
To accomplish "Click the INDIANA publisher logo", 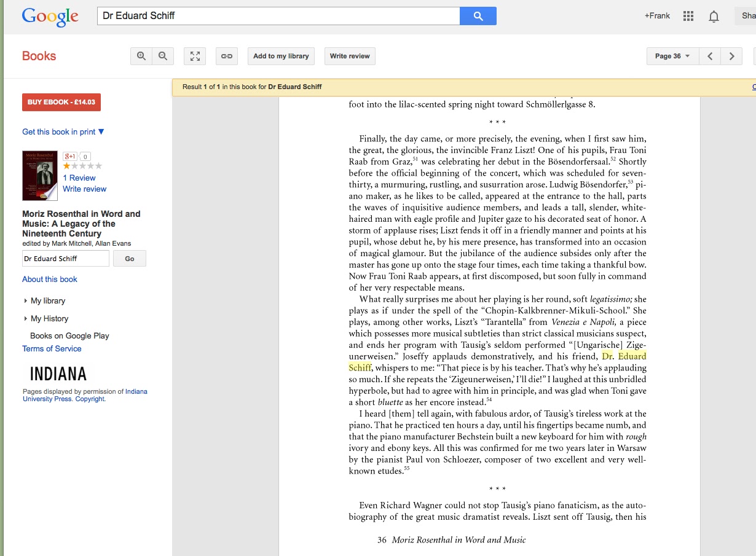I will [x=58, y=374].
